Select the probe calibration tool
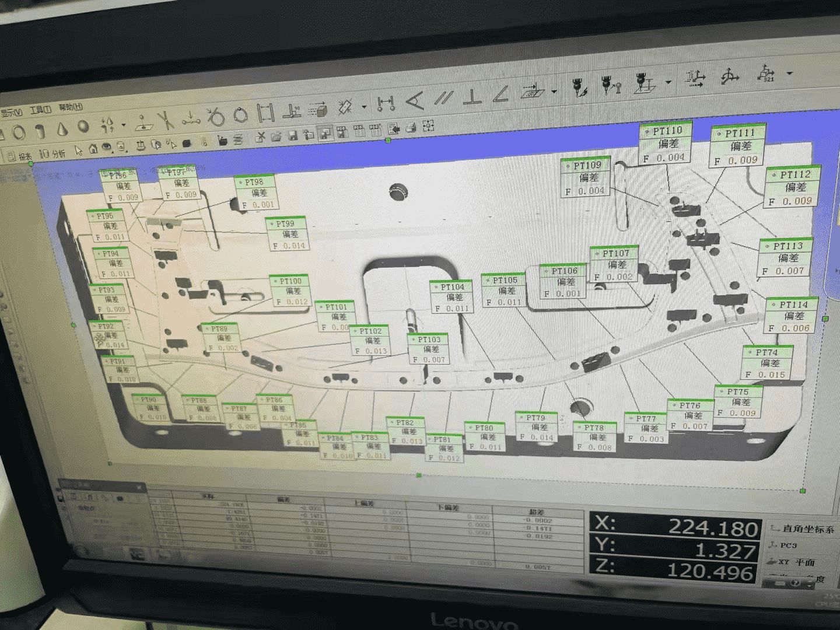 (x=579, y=87)
